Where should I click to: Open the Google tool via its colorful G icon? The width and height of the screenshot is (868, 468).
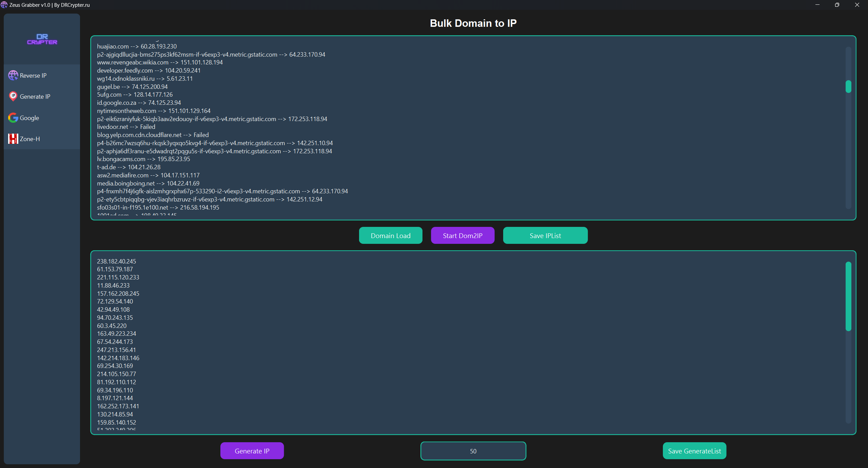tap(13, 118)
